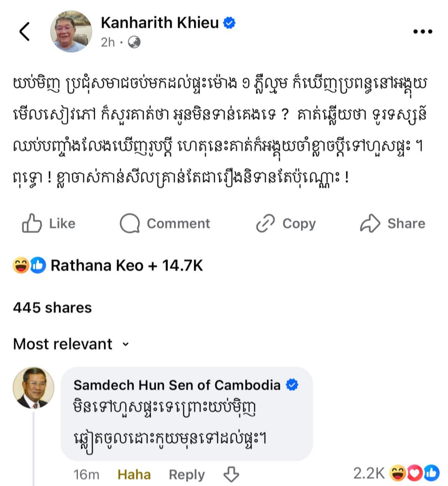448x486 pixels.
Task: Reply to Hun Sen's comment
Action: pyautogui.click(x=186, y=475)
